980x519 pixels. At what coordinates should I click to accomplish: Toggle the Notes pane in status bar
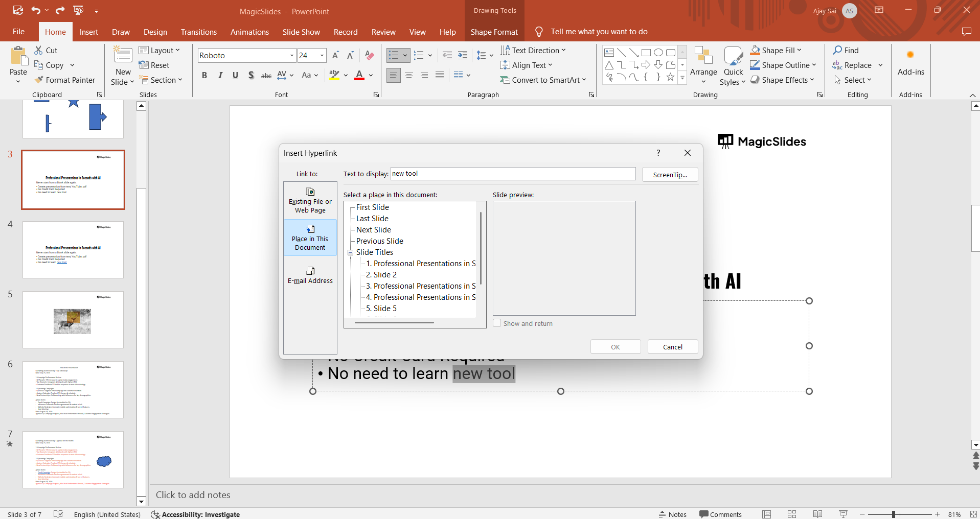click(673, 514)
